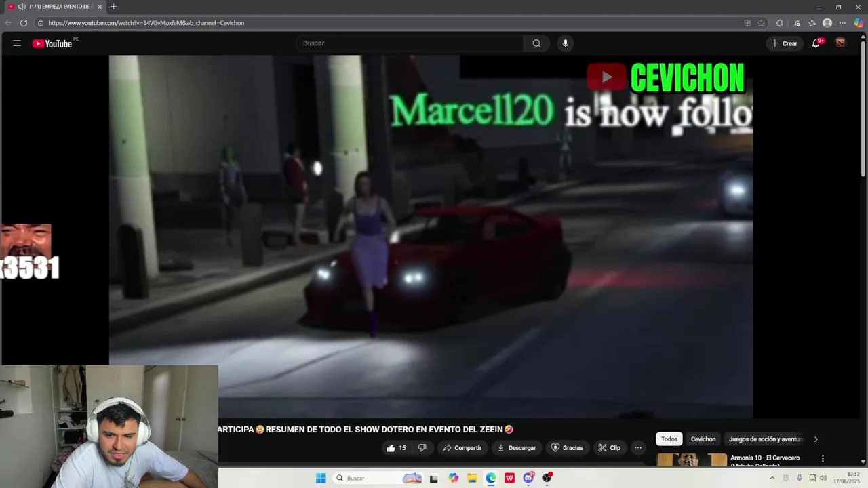Open more actions three-dot menu under video
868x488 pixels.
click(637, 448)
